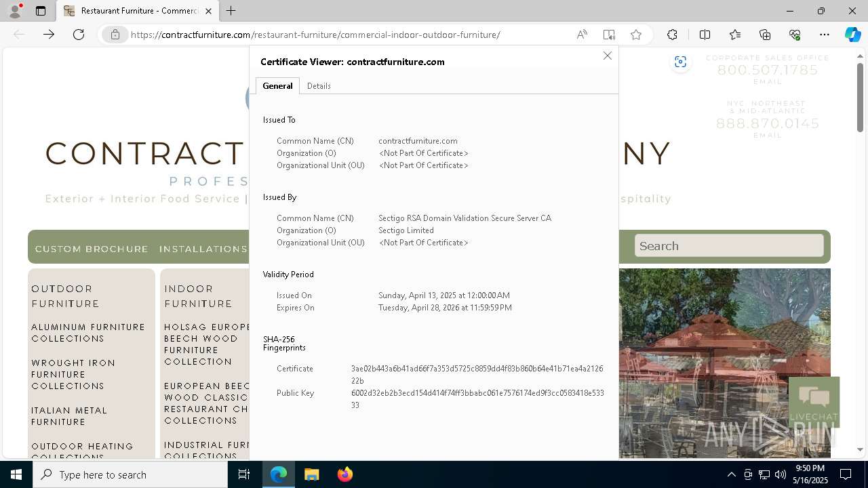Select the Issued On date
868x488 pixels.
click(444, 296)
